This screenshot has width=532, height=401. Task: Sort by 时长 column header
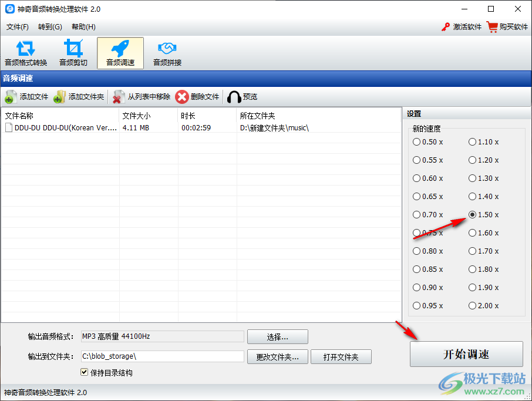(x=207, y=116)
